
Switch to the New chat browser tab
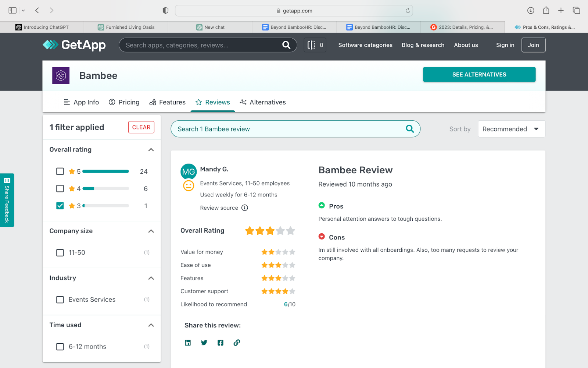click(210, 27)
